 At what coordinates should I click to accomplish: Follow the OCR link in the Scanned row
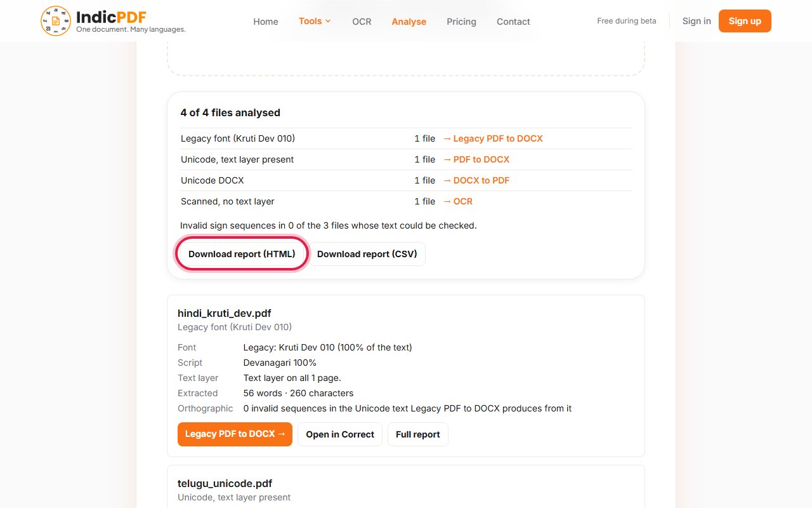(x=457, y=201)
